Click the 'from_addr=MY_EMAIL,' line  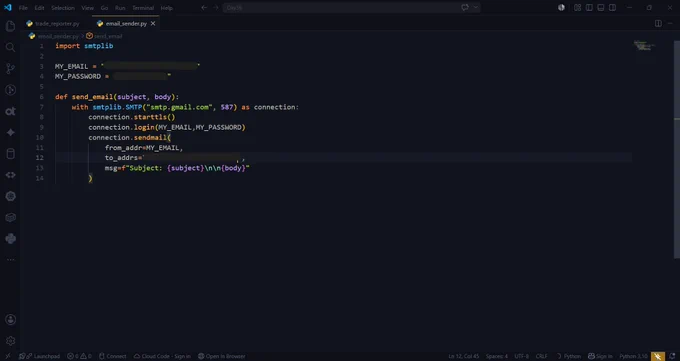click(x=144, y=148)
